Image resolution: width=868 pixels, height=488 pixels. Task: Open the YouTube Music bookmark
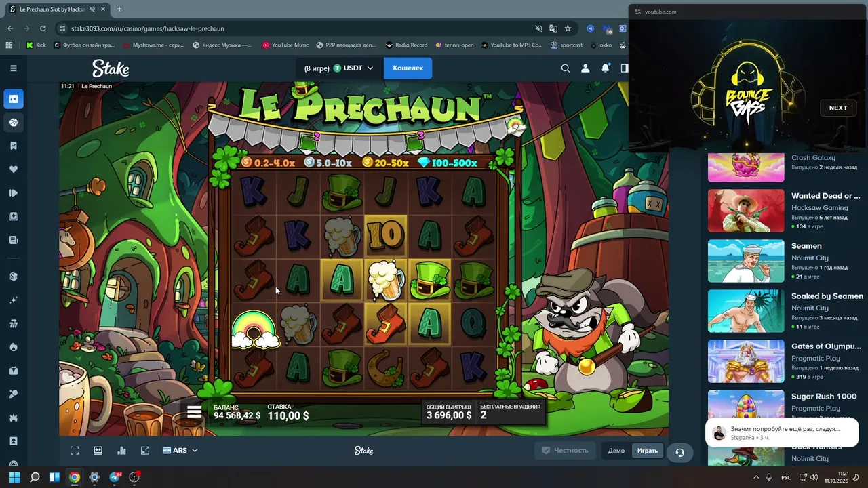pos(285,45)
